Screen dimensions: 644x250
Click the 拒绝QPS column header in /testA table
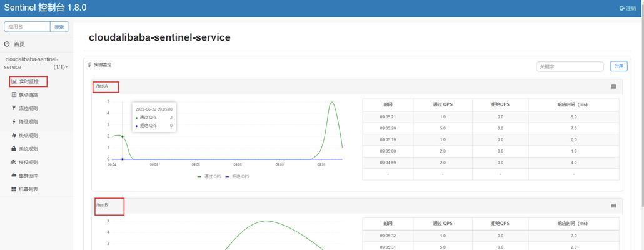point(500,104)
